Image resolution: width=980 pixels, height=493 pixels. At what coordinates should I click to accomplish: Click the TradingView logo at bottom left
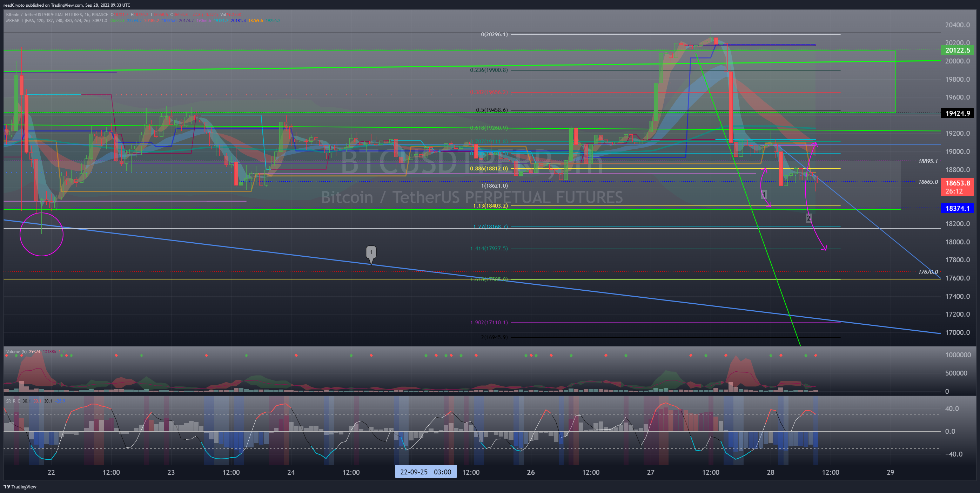[x=20, y=487]
